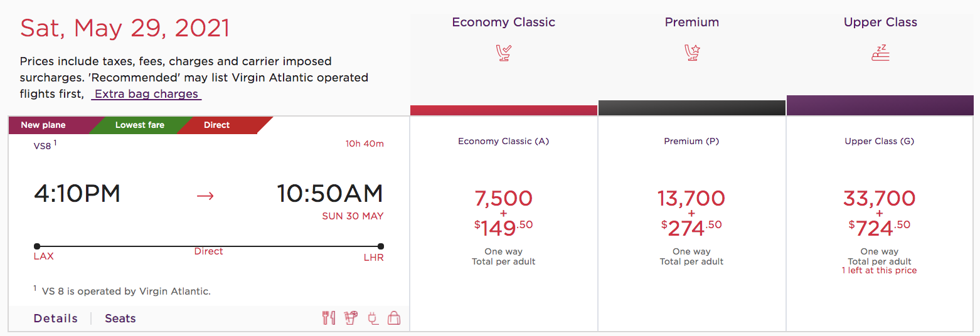
Task: Click the drinks amenity icon
Action: click(351, 318)
